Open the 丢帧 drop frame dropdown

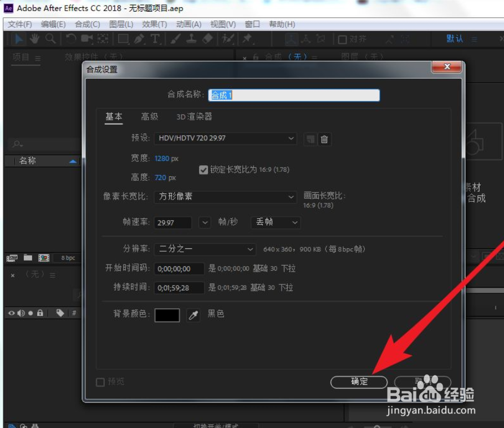(276, 222)
